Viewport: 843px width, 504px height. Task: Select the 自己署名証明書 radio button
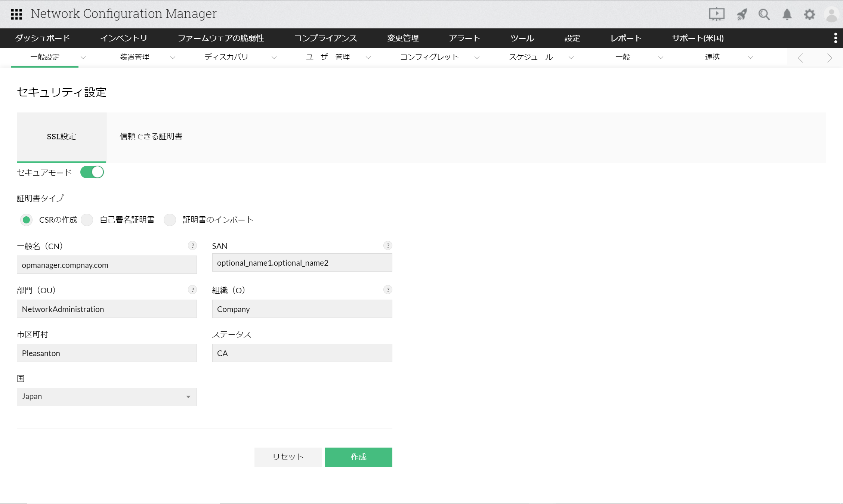[x=87, y=220]
